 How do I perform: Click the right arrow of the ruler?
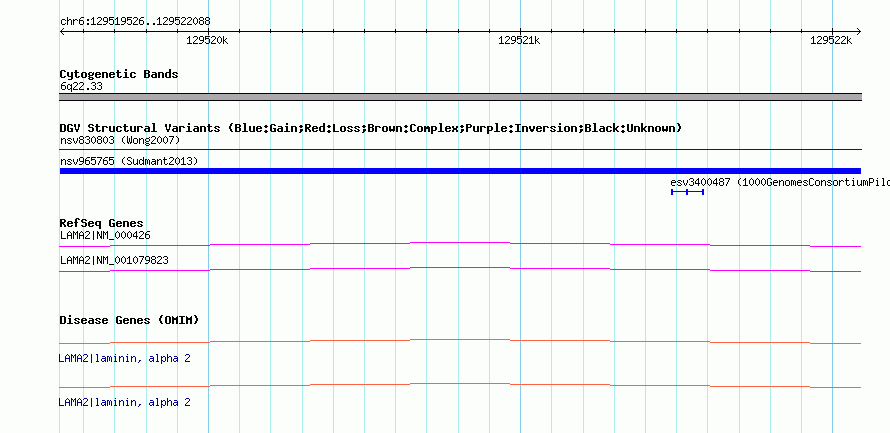point(858,32)
